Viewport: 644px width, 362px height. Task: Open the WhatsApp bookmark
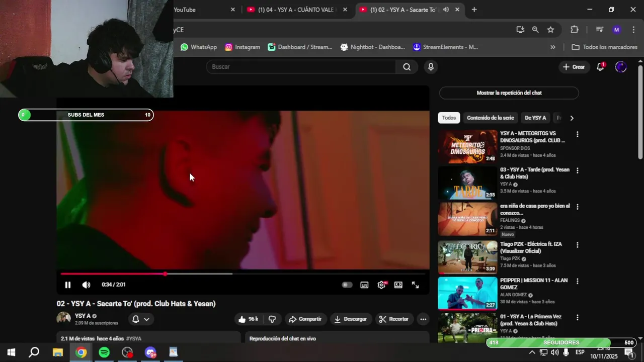[199, 47]
